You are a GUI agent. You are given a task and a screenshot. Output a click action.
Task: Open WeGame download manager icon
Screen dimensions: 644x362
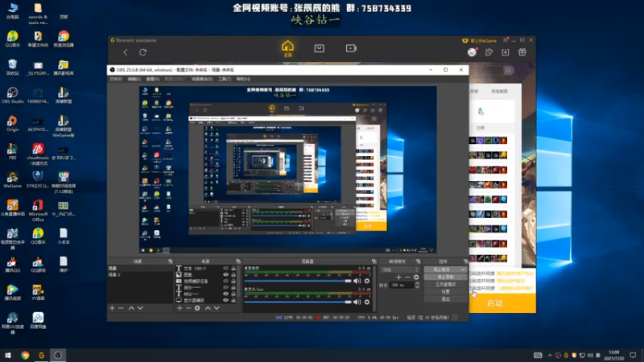click(x=506, y=52)
